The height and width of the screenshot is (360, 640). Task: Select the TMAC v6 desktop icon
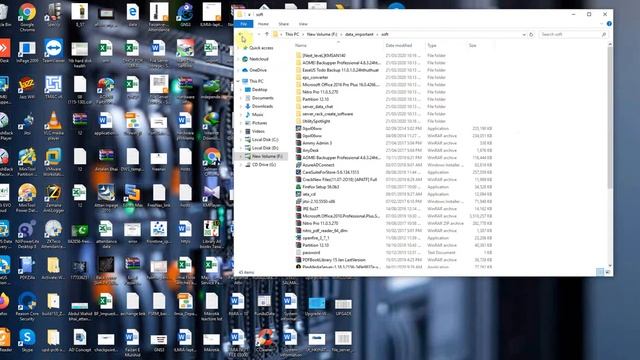(x=53, y=88)
